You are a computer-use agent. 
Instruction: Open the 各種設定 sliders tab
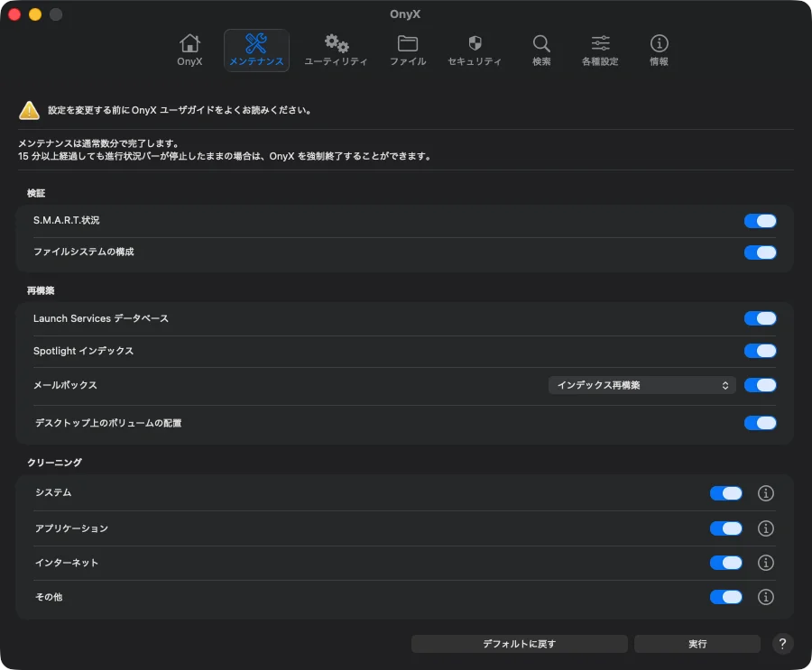tap(600, 50)
